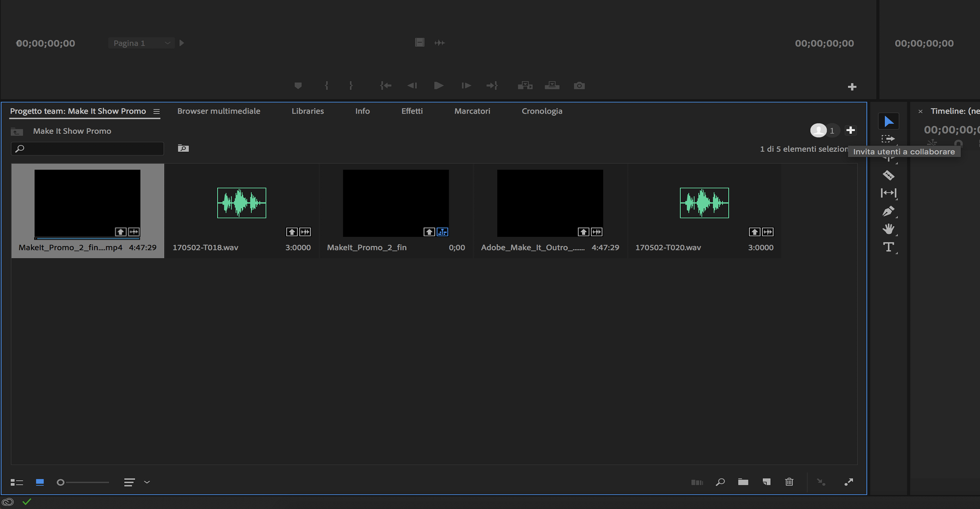Open project panel hamburger menu
The width and height of the screenshot is (980, 509).
(156, 111)
